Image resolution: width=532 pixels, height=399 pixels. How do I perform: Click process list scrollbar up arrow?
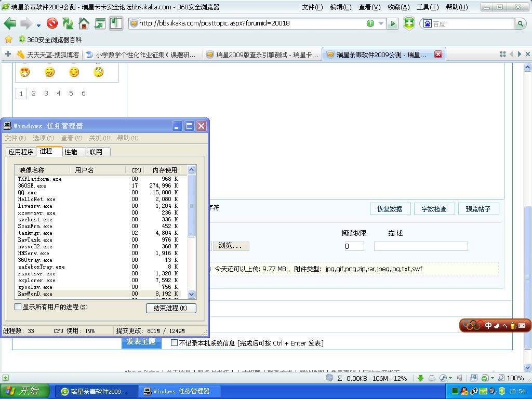pyautogui.click(x=191, y=170)
